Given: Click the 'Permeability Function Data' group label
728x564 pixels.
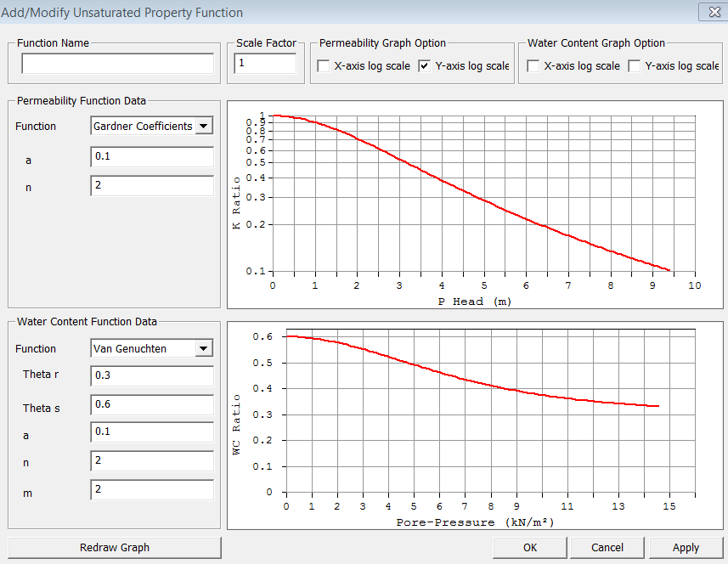Looking at the screenshot, I should (82, 101).
